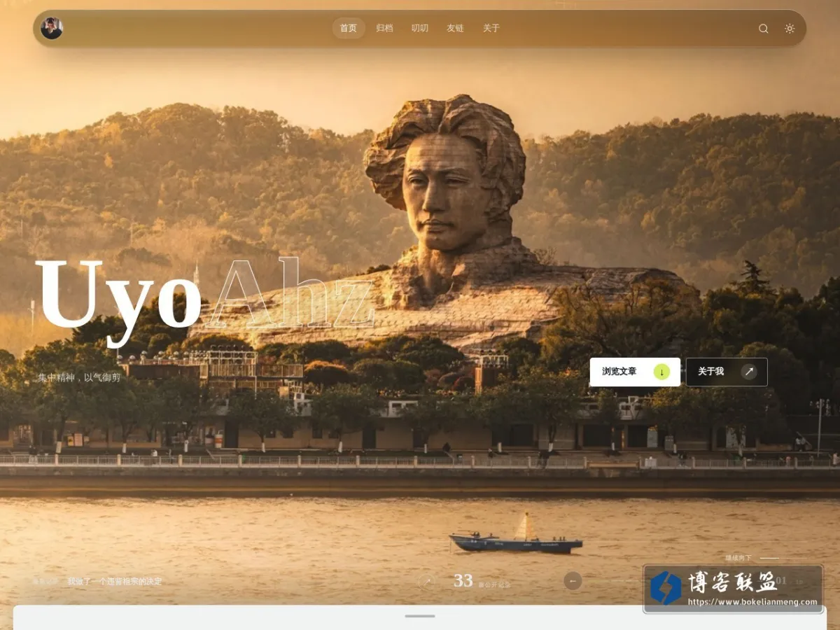Click the 33 counter number
This screenshot has width=840, height=630.
point(463,581)
